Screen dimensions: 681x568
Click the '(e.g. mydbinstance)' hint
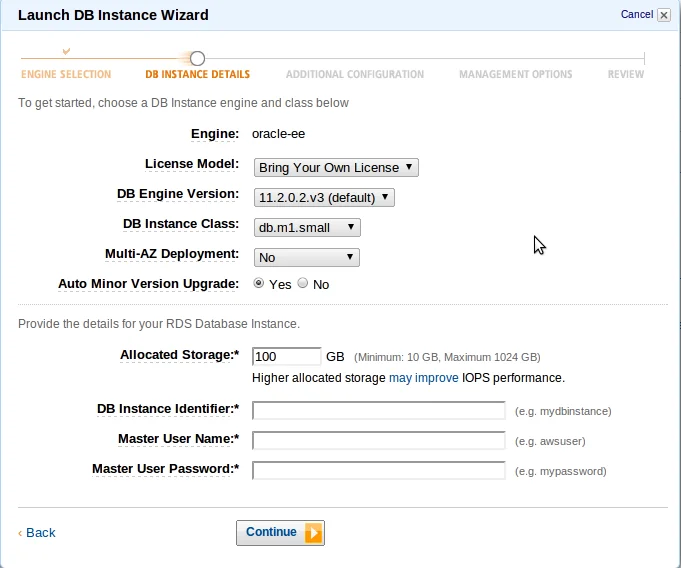click(563, 411)
